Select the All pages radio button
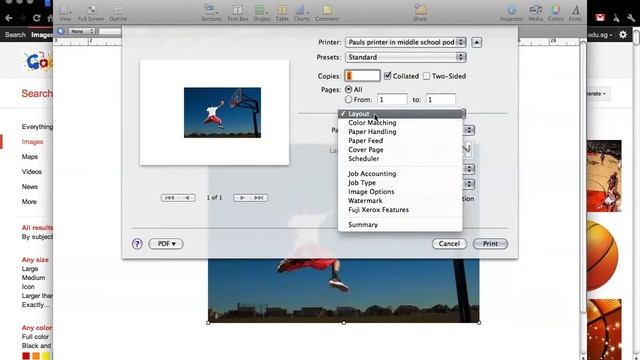The height and width of the screenshot is (360, 640). click(x=348, y=89)
